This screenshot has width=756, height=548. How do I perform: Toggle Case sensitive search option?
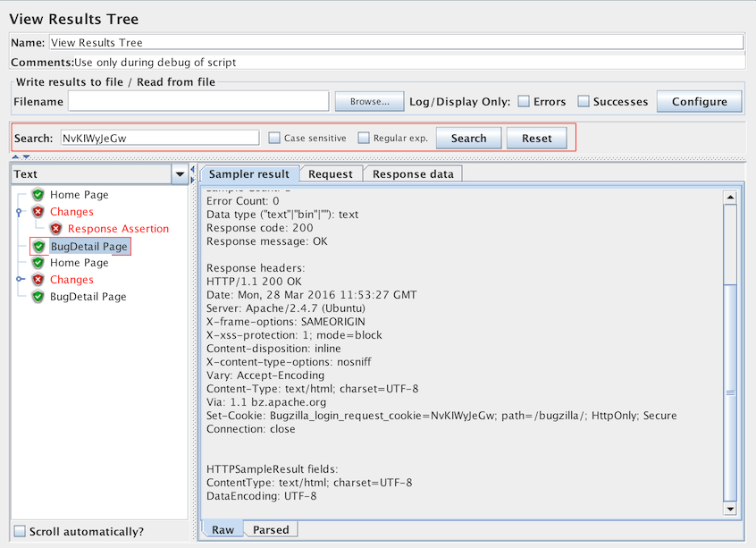[x=275, y=139]
